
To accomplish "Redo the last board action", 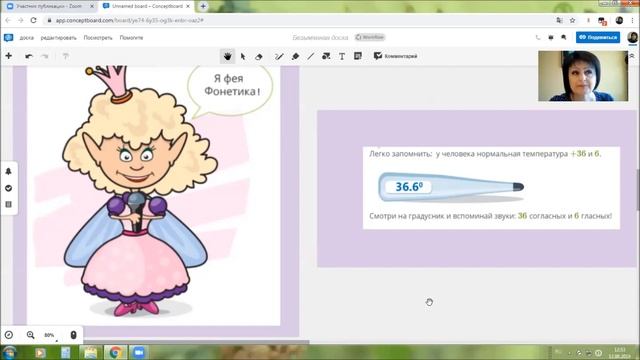I will click(x=45, y=56).
